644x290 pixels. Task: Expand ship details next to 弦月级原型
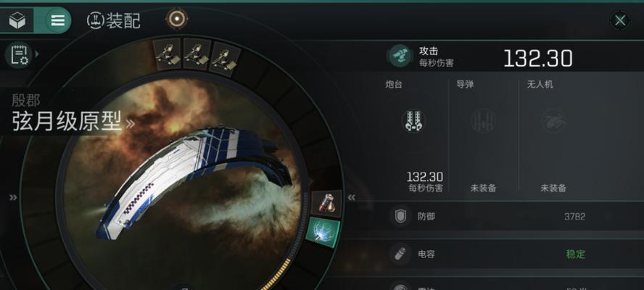tap(130, 124)
